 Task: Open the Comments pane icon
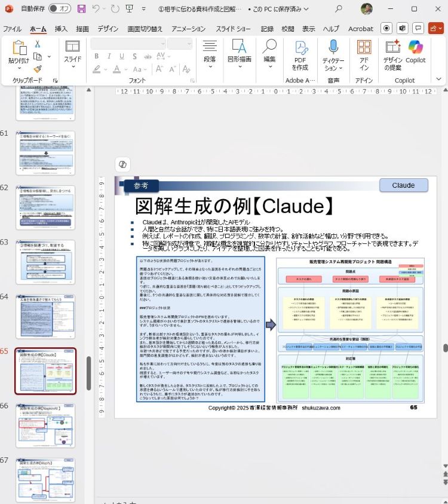pos(418,28)
